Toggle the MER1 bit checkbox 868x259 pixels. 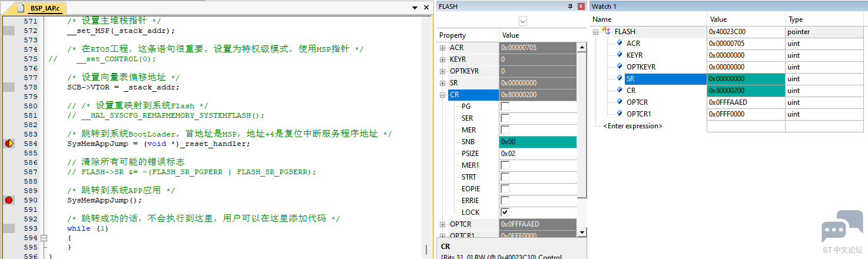point(505,165)
